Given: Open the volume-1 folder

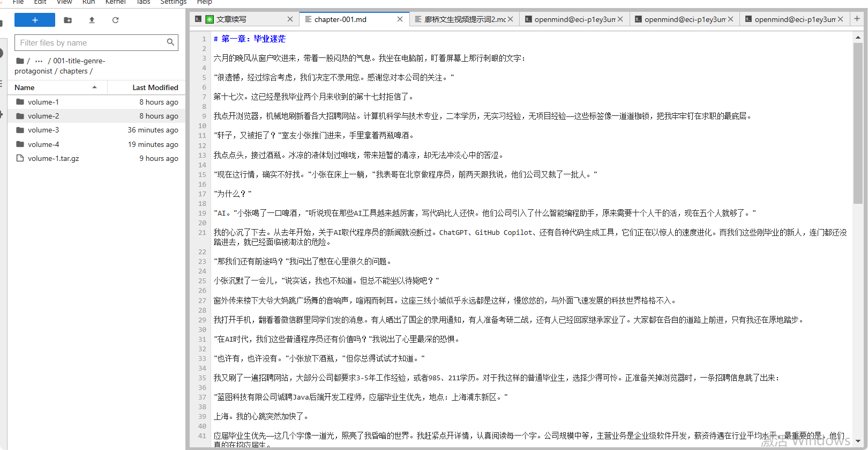Looking at the screenshot, I should 96,102.
